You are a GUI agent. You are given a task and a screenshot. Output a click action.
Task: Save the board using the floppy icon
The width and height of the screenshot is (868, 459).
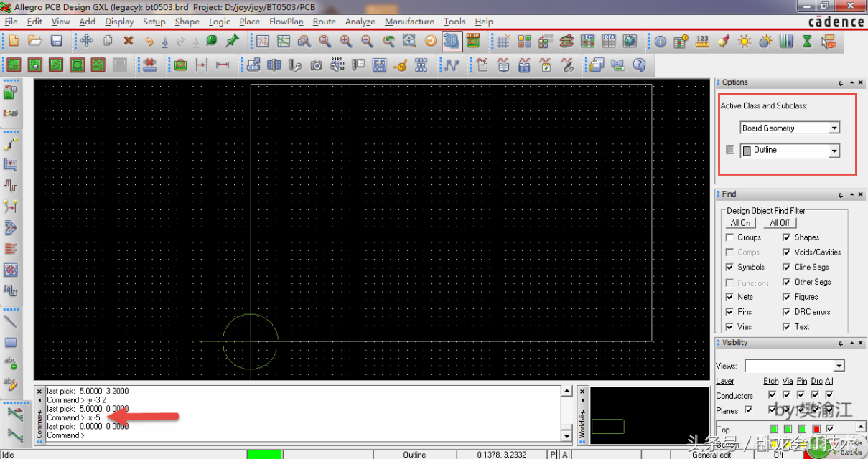(x=56, y=41)
